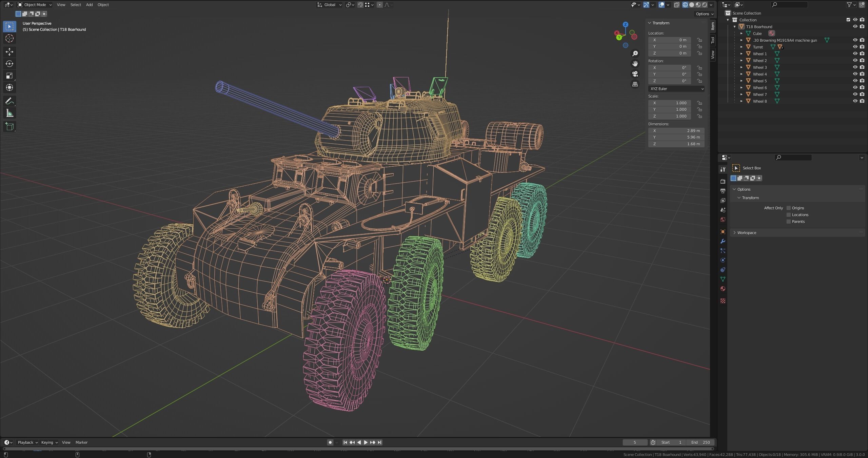This screenshot has width=868, height=458.
Task: Click the zoom magnifier viewport button
Action: click(635, 54)
